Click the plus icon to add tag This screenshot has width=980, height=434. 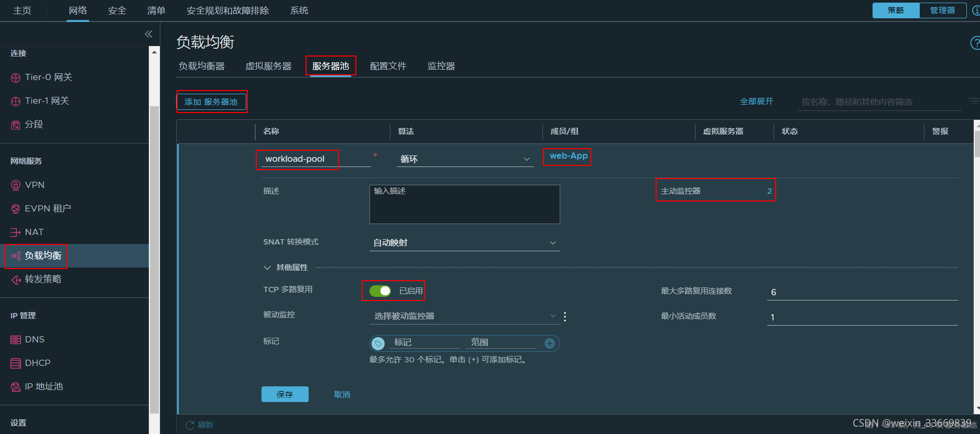coord(550,343)
